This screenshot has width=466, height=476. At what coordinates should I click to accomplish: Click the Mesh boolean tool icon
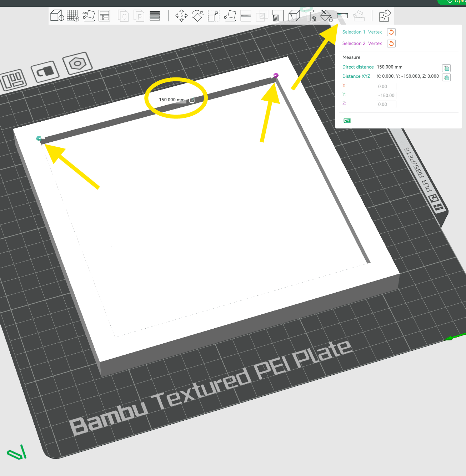click(x=262, y=16)
